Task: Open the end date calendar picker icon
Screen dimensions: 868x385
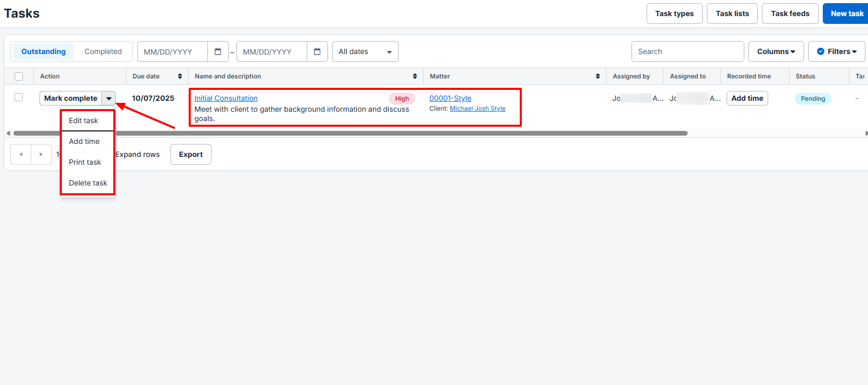Action: pyautogui.click(x=317, y=51)
